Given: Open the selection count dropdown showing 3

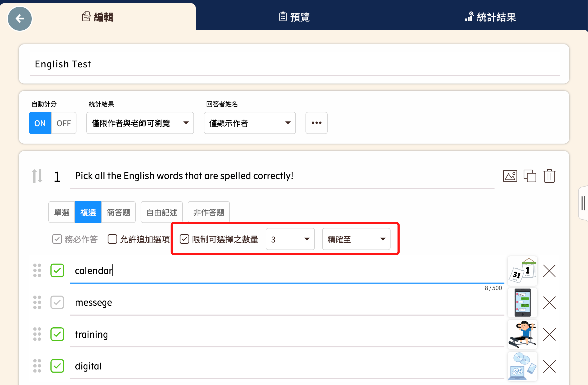Looking at the screenshot, I should pos(290,239).
